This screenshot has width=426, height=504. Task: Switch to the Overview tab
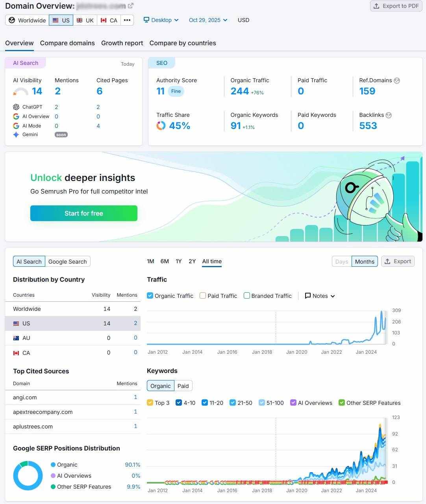point(19,43)
